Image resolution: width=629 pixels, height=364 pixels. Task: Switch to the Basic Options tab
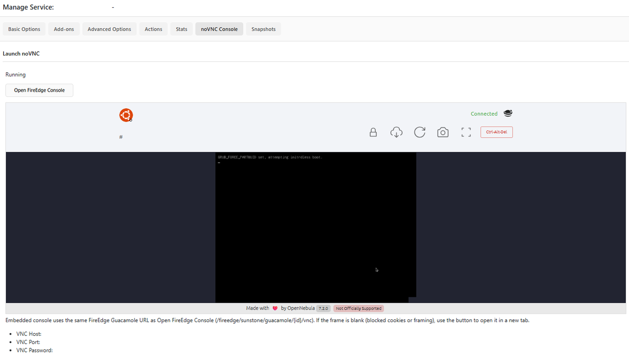(x=24, y=29)
